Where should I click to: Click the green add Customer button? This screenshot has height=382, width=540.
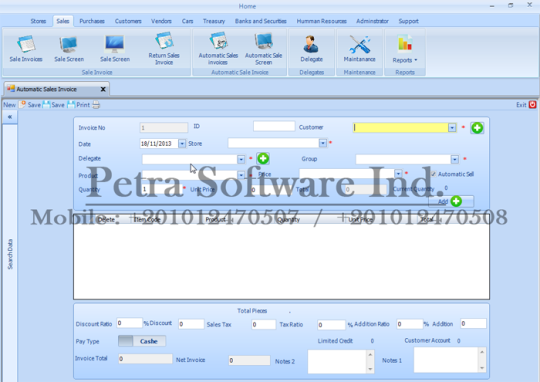pyautogui.click(x=477, y=128)
